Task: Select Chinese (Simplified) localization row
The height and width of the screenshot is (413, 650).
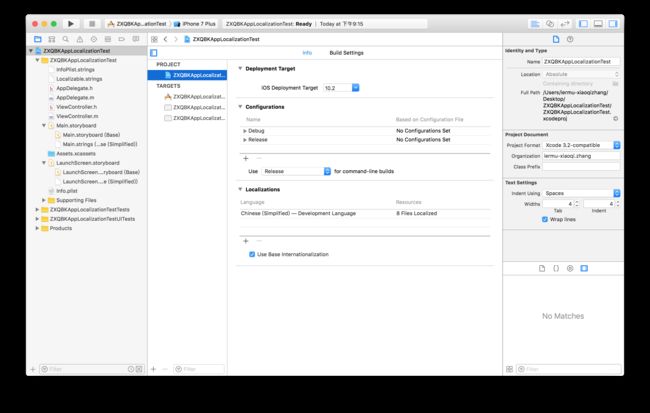Action: point(365,213)
